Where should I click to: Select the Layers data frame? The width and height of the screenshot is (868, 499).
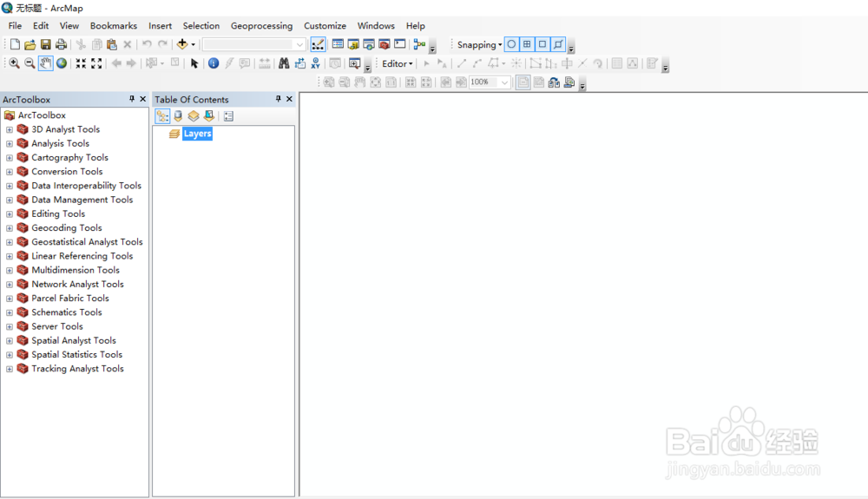point(198,134)
